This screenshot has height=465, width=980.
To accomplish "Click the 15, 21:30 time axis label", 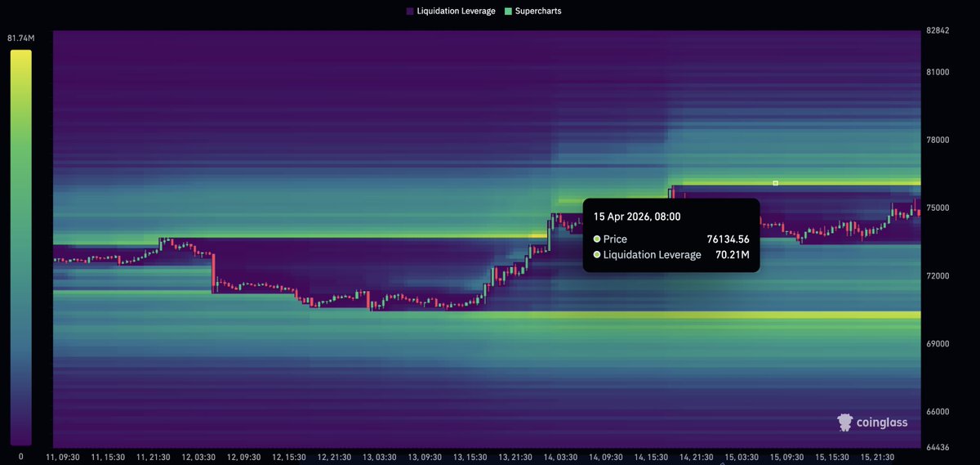I will [877, 457].
